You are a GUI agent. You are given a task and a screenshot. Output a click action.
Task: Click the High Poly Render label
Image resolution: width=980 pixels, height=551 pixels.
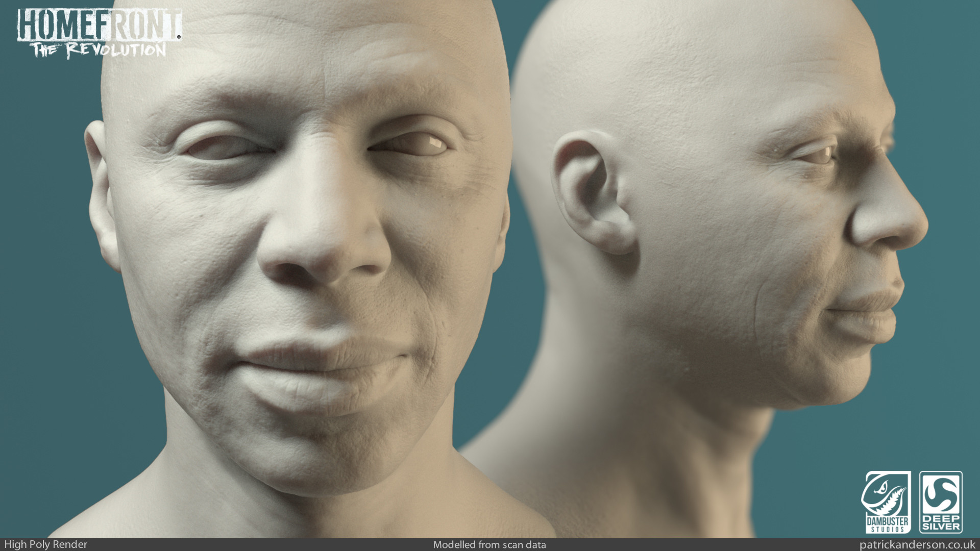coord(46,545)
